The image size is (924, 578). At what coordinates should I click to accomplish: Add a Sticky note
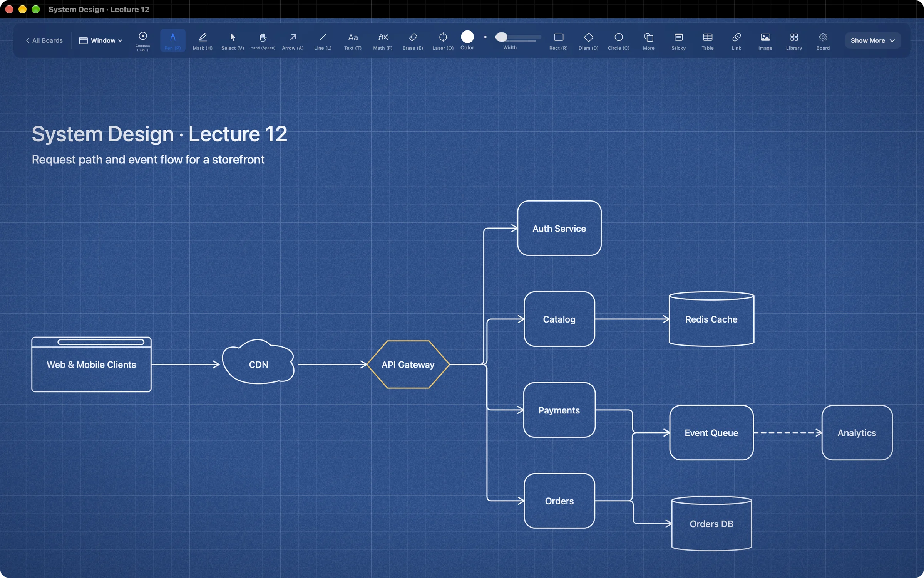[678, 40]
